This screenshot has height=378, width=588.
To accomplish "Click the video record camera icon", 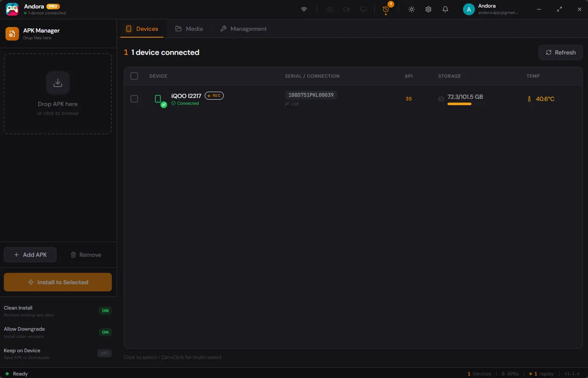I will tap(347, 9).
